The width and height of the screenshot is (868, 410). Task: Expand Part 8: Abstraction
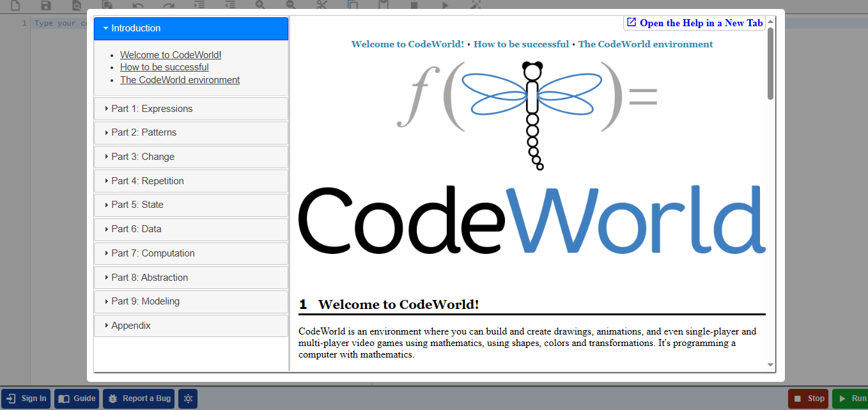[x=191, y=278]
